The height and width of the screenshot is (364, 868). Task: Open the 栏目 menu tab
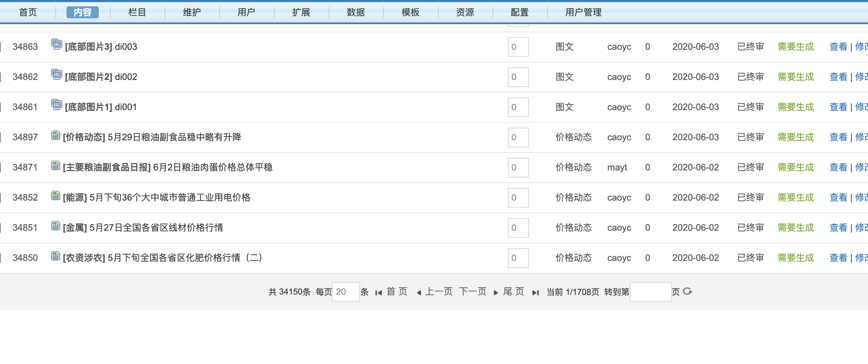coord(137,12)
